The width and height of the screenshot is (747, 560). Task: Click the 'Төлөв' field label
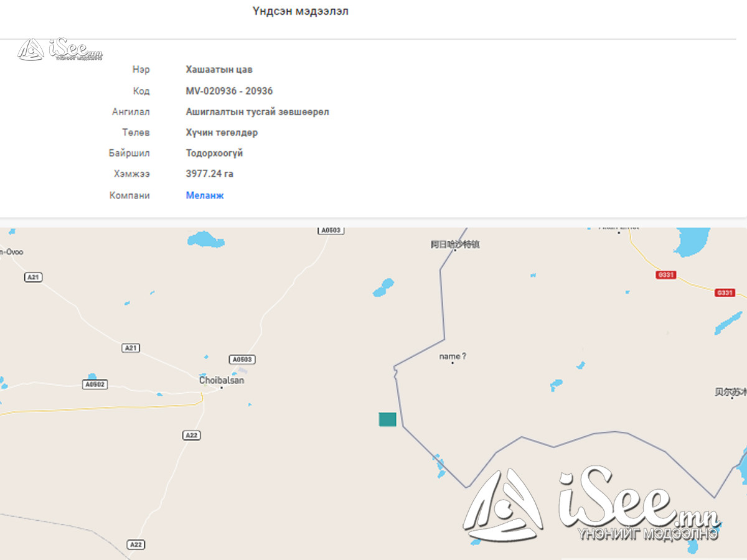click(x=136, y=133)
